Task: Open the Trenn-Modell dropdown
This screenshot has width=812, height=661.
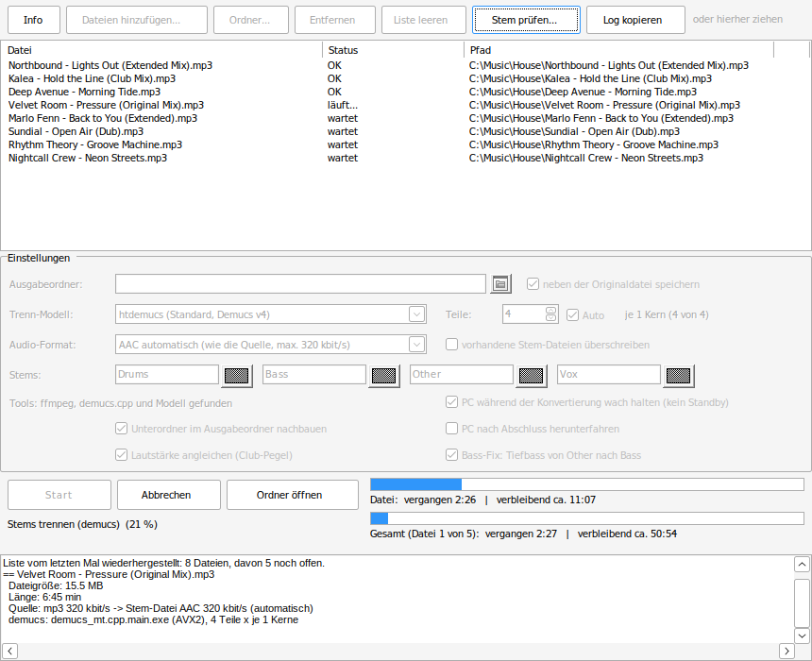Action: (271, 314)
